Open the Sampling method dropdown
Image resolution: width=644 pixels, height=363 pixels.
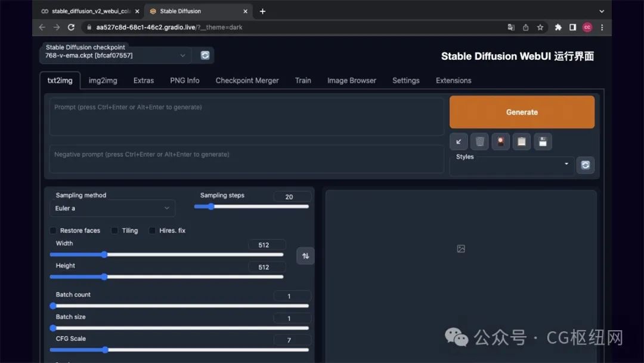click(x=113, y=208)
